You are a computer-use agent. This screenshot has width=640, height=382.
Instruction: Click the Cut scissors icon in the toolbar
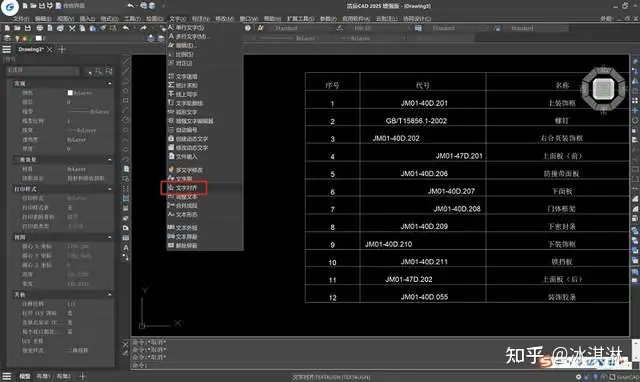point(72,28)
